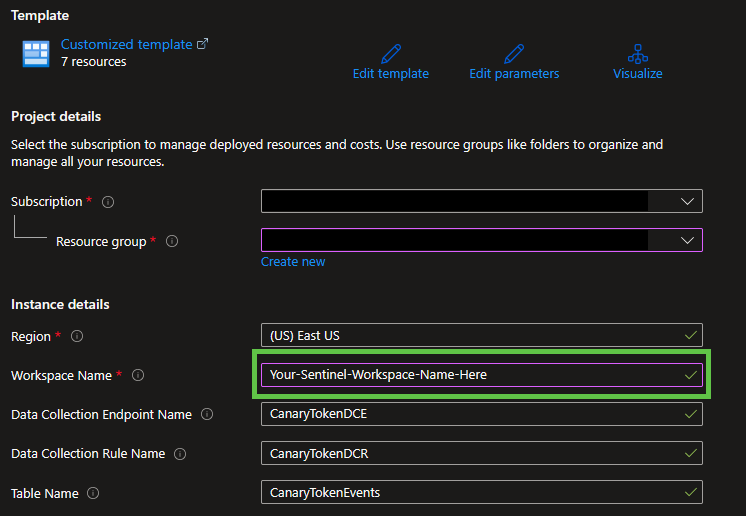Open the Resource group dropdown
746x516 pixels.
pos(481,240)
